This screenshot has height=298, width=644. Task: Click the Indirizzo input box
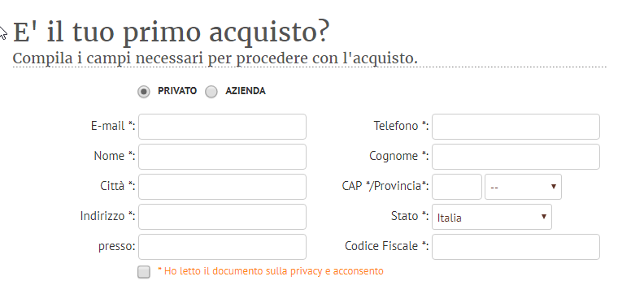(222, 217)
